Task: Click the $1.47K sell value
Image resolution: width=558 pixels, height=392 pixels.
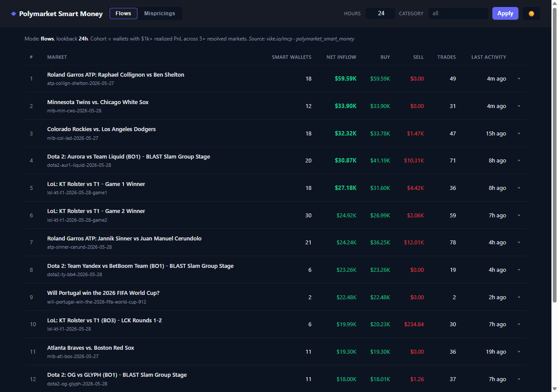Action: (415, 134)
